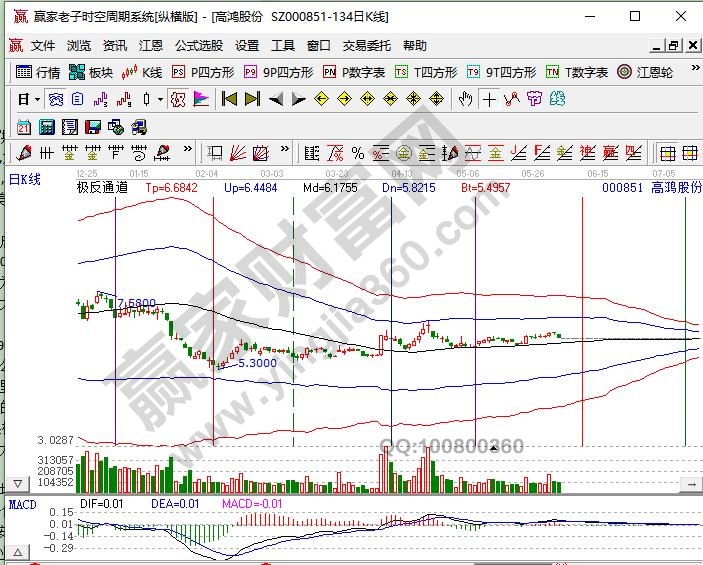Screen dimensions: 703x565
Task: Click the save floppy disk icon
Action: tap(92, 127)
